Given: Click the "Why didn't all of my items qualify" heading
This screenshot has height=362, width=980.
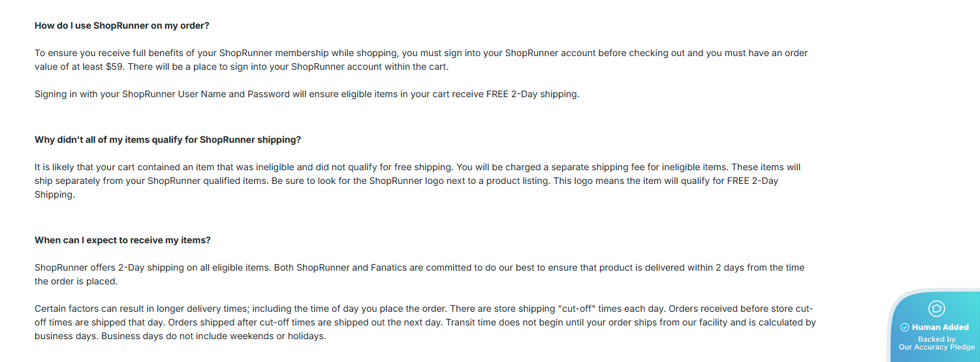Looking at the screenshot, I should (168, 140).
